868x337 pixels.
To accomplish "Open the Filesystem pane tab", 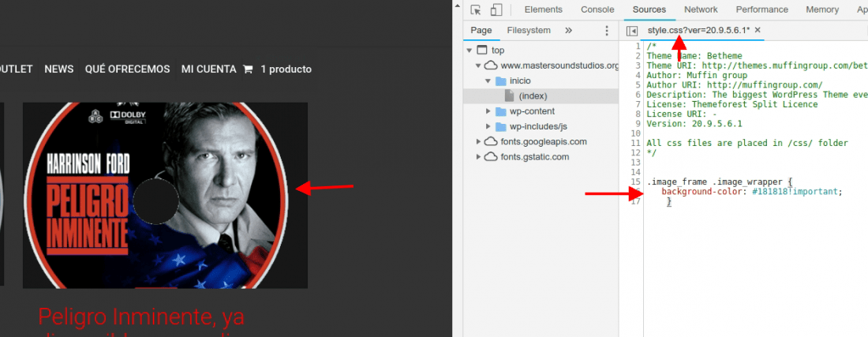I will [x=529, y=31].
